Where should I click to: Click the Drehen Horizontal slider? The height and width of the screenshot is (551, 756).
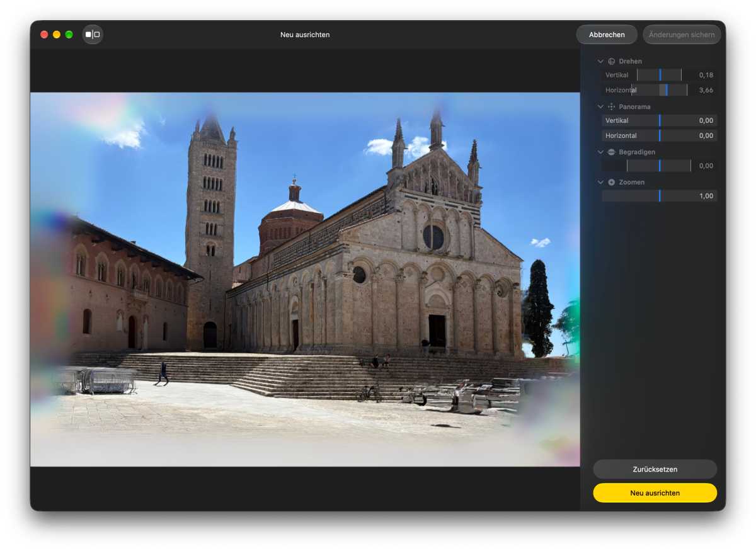[659, 90]
